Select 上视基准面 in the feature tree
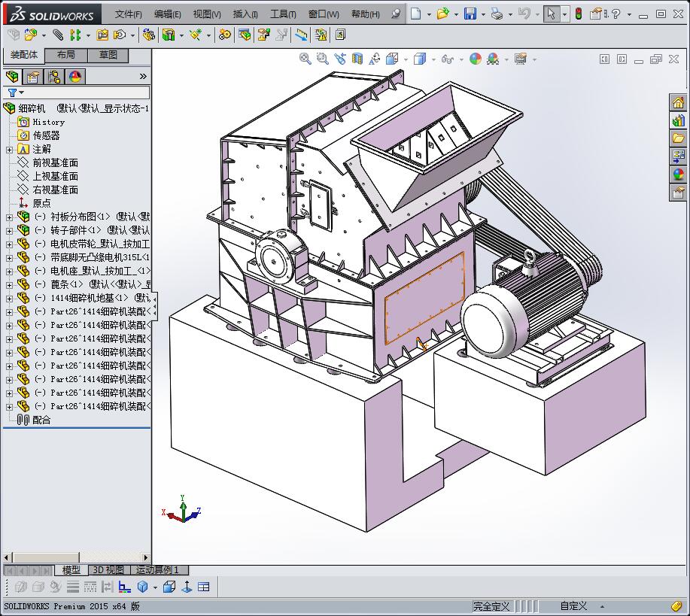The width and height of the screenshot is (690, 616). tap(55, 176)
